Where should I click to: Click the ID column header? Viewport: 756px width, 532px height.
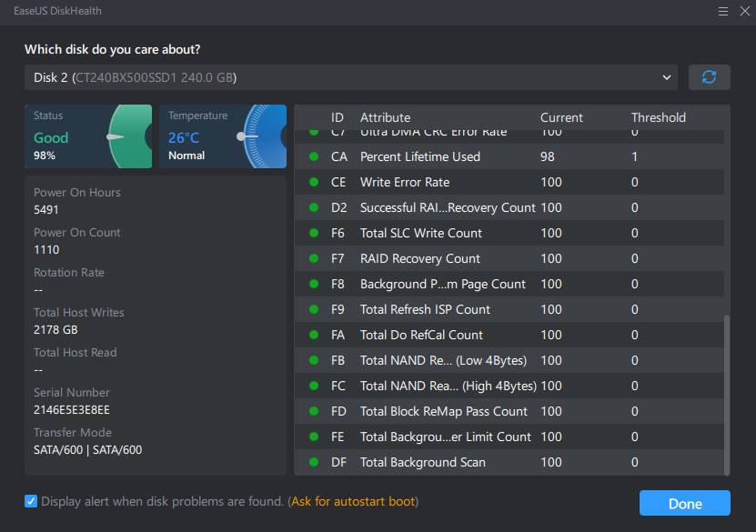point(337,117)
